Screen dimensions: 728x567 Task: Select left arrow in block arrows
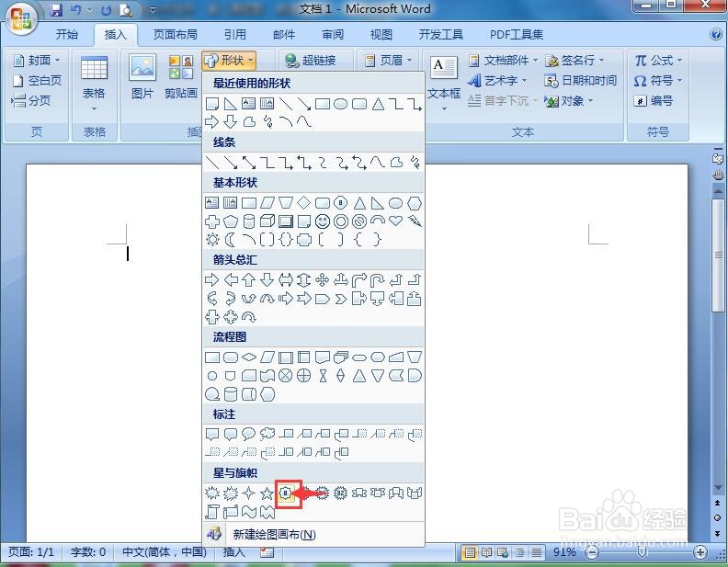[231, 279]
